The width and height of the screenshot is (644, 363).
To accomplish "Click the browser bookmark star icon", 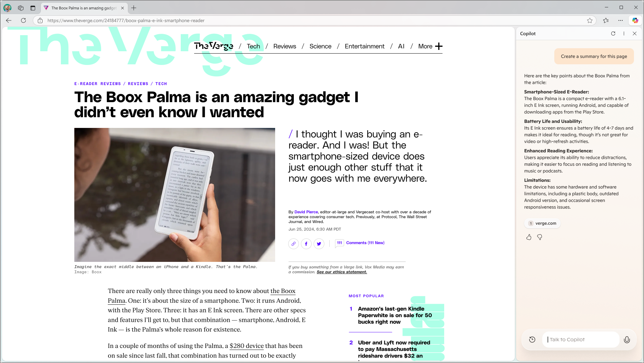I will point(589,20).
